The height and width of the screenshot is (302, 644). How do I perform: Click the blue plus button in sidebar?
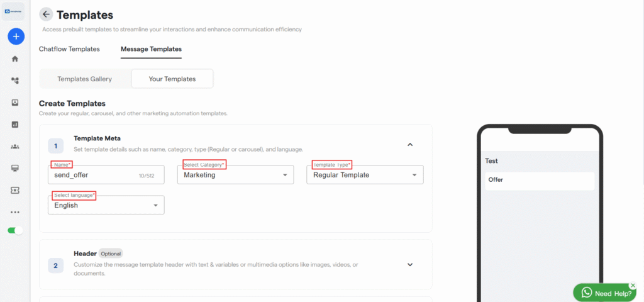16,36
